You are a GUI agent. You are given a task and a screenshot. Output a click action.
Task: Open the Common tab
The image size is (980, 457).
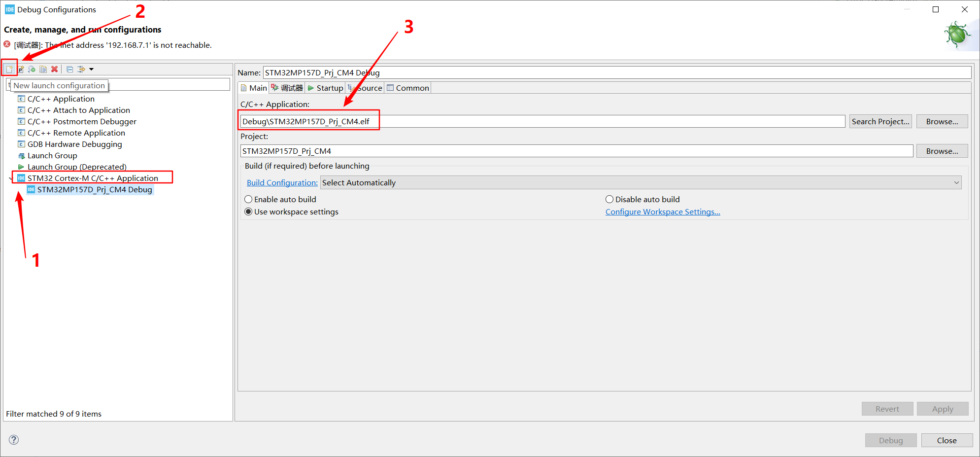[x=408, y=88]
